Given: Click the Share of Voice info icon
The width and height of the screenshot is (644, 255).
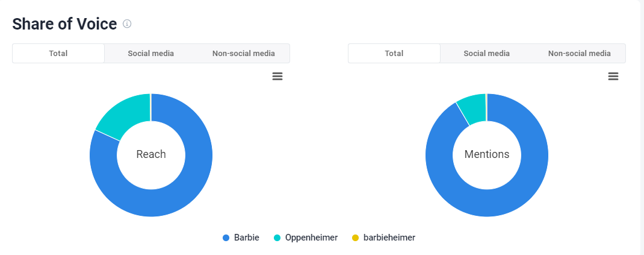Looking at the screenshot, I should coord(127,24).
